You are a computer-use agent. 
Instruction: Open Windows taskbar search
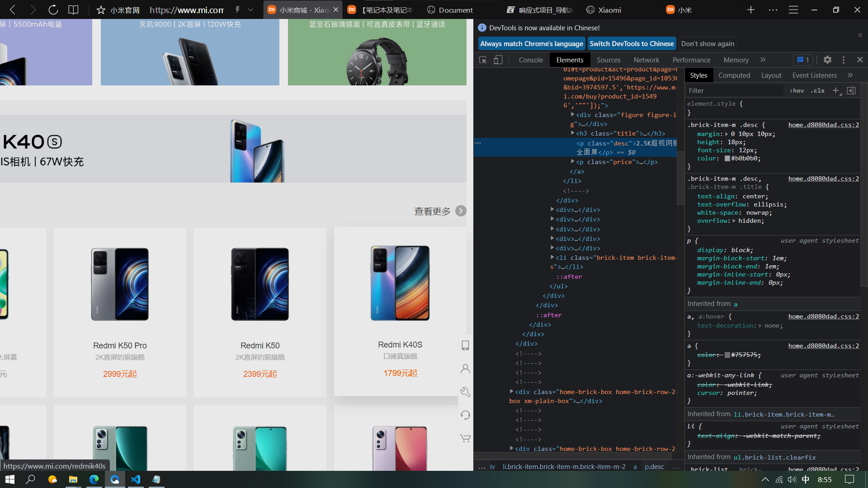coord(31,479)
